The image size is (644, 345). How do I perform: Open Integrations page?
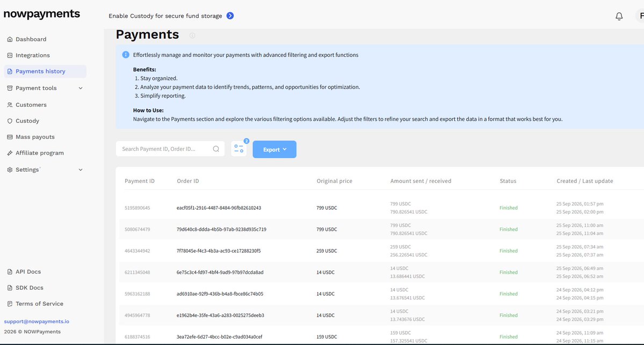click(x=32, y=55)
